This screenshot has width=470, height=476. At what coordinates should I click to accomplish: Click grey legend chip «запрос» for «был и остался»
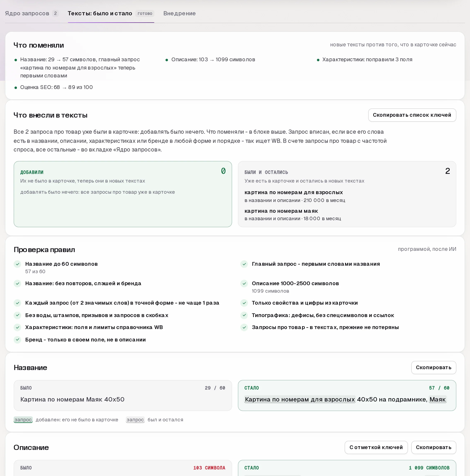point(135,420)
